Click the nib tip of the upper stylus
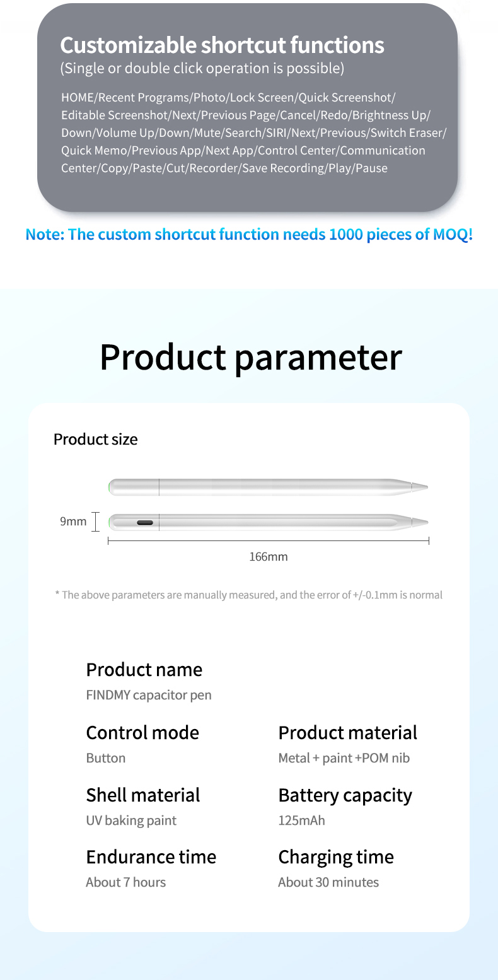 tap(420, 487)
